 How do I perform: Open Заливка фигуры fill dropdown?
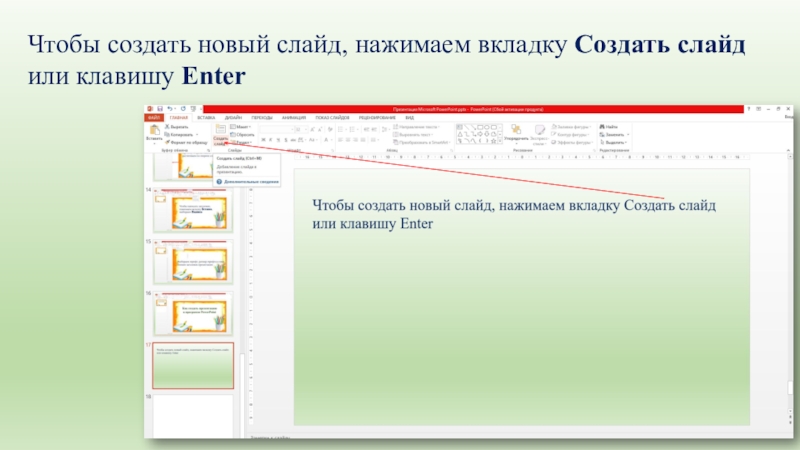coord(571,127)
